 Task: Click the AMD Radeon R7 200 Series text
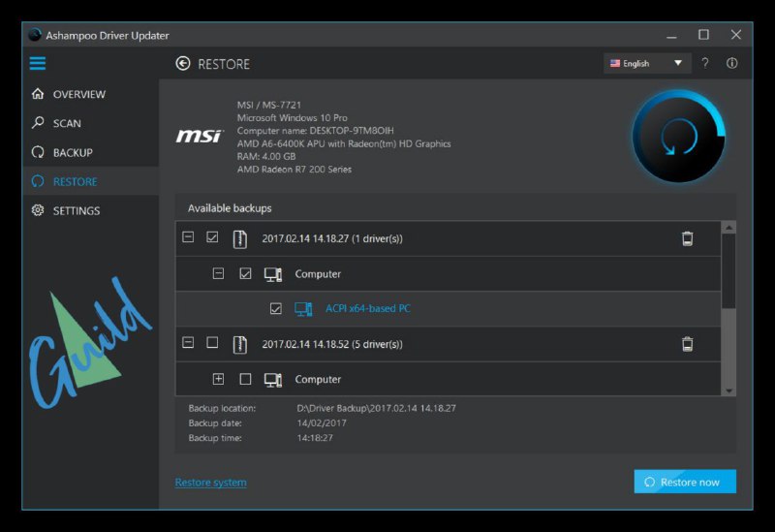click(x=294, y=169)
